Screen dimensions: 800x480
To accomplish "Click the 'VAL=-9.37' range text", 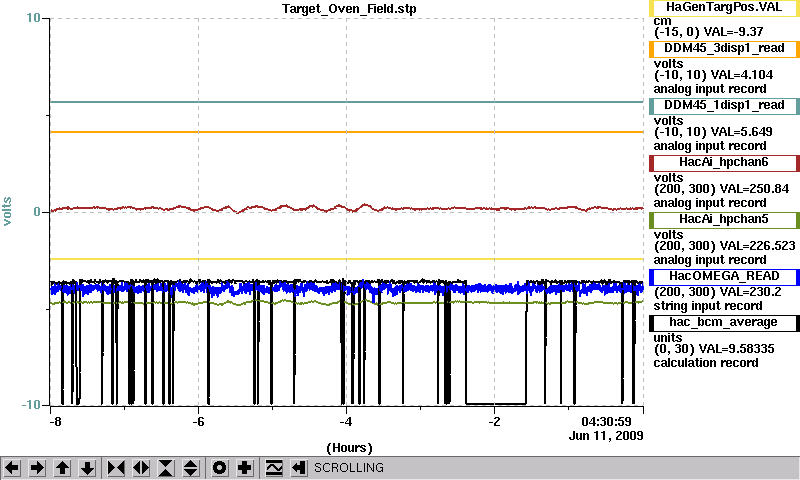I will coord(733,32).
